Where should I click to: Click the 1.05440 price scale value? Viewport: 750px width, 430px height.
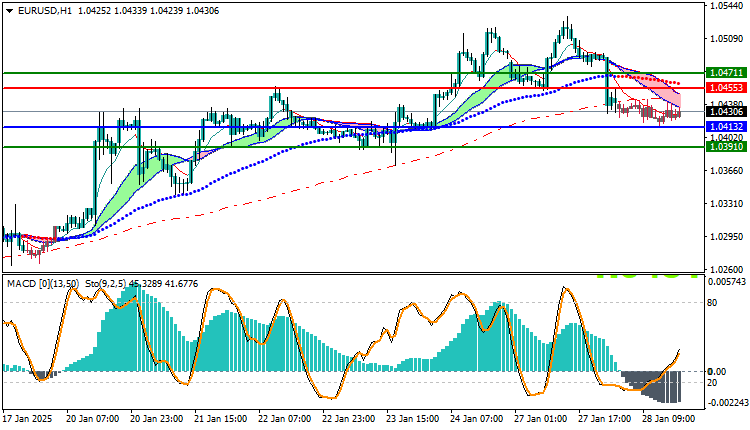727,6
